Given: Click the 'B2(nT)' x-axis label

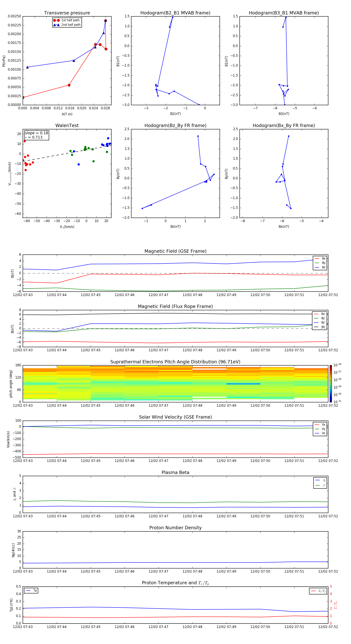Looking at the screenshot, I should [175, 114].
